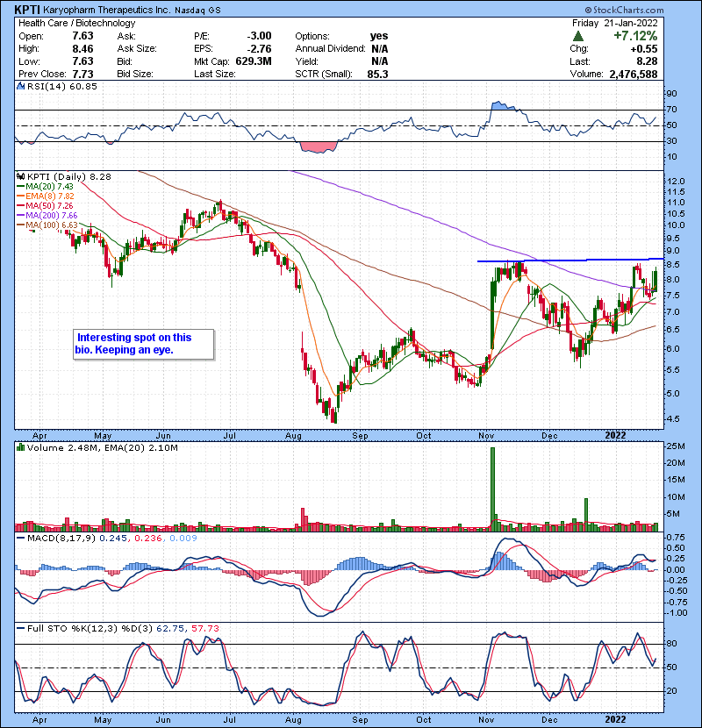This screenshot has width=702, height=728.
Task: Select the KPTI ticker symbol in header
Action: click(x=27, y=10)
